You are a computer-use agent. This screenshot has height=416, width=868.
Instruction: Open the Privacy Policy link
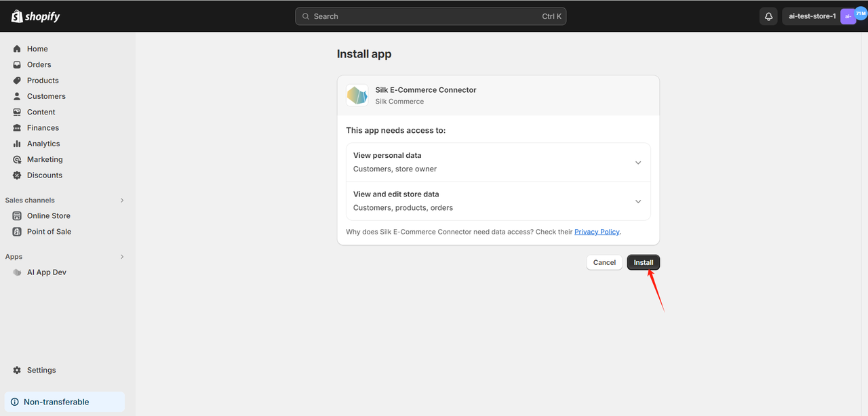(x=597, y=232)
